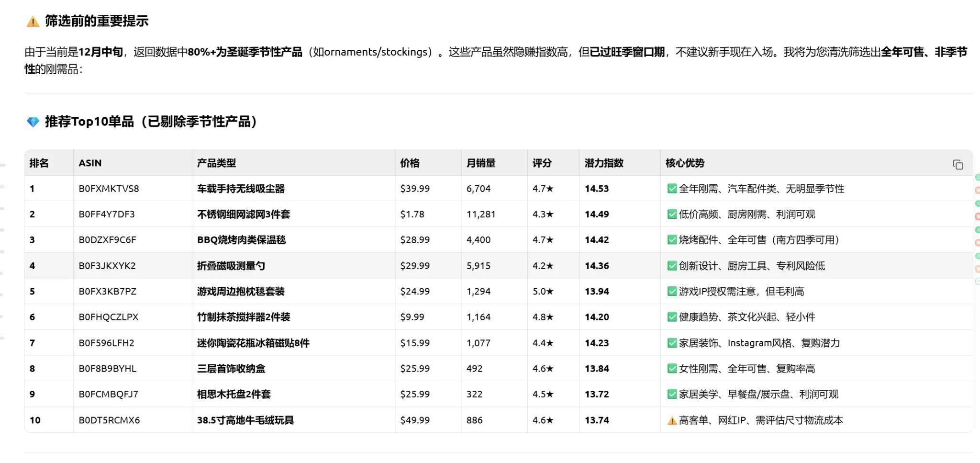Viewport: 980px width, 463px height.
Task: Select ASIN B0FXMKTVS8 in the first row
Action: tap(109, 189)
